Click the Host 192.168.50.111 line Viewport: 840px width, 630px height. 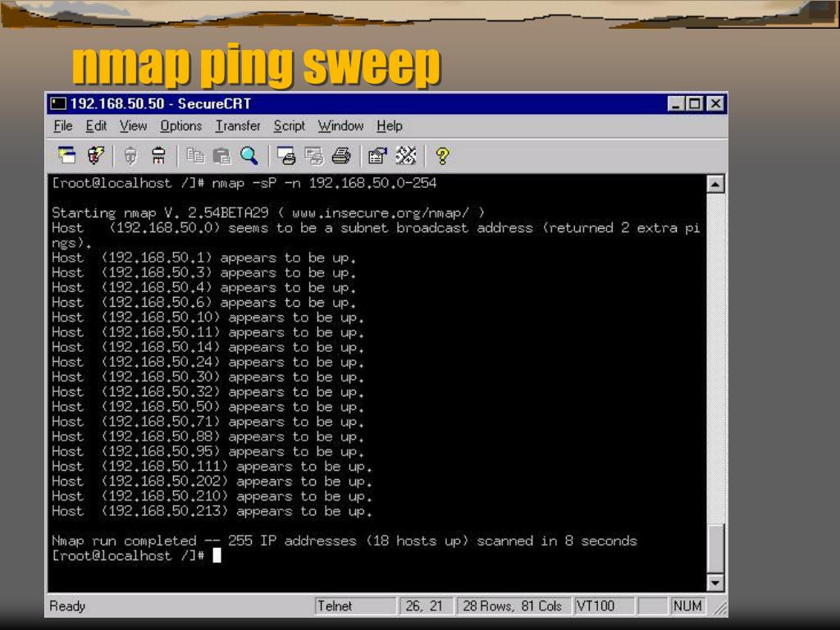212,467
